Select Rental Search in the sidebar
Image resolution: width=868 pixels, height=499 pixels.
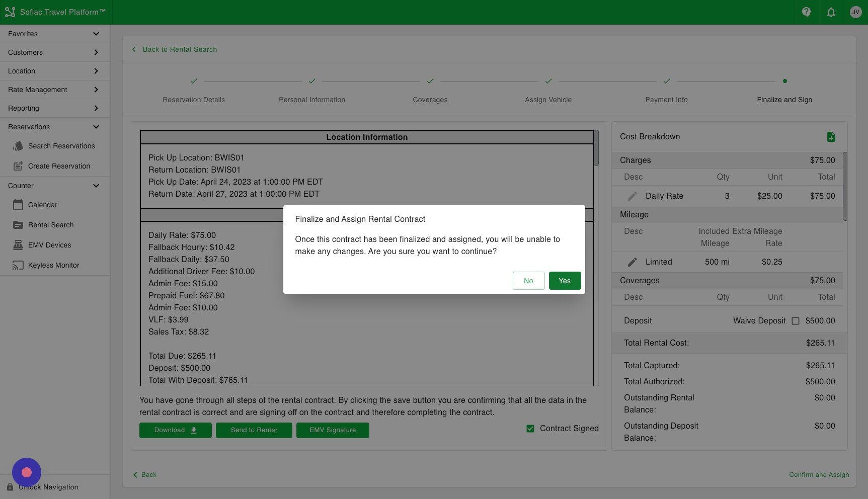(x=51, y=225)
